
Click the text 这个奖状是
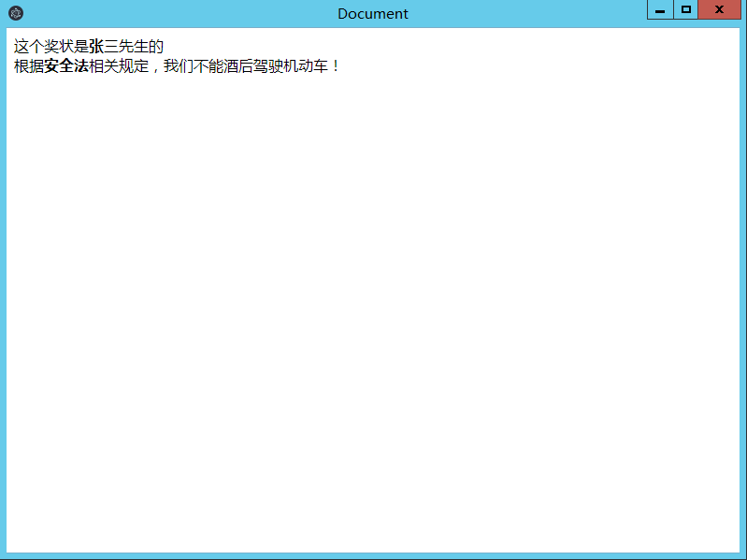51,47
